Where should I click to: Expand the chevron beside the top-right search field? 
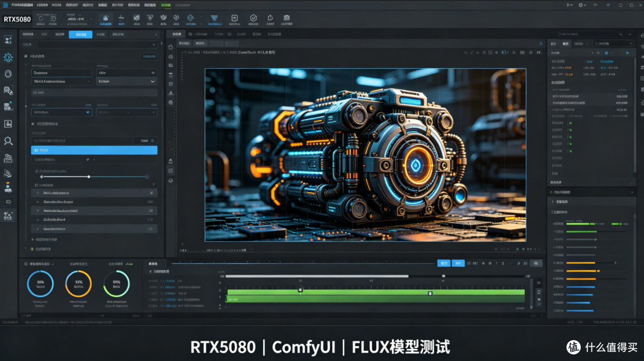click(x=630, y=34)
